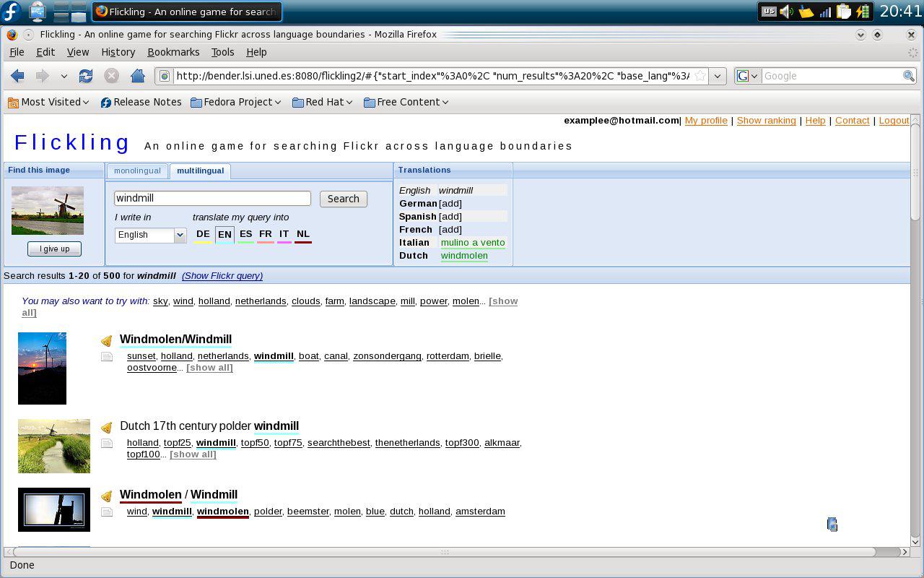
Task: Open the volume speaker tray icon
Action: tap(787, 12)
